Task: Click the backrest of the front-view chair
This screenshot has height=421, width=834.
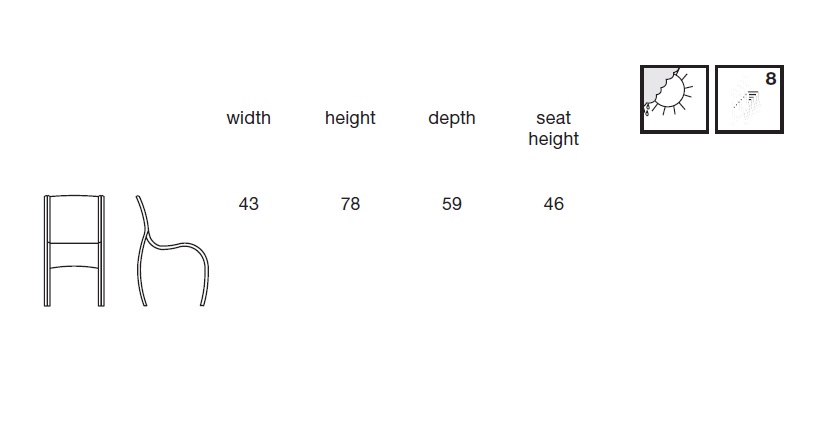Action: pos(74,219)
